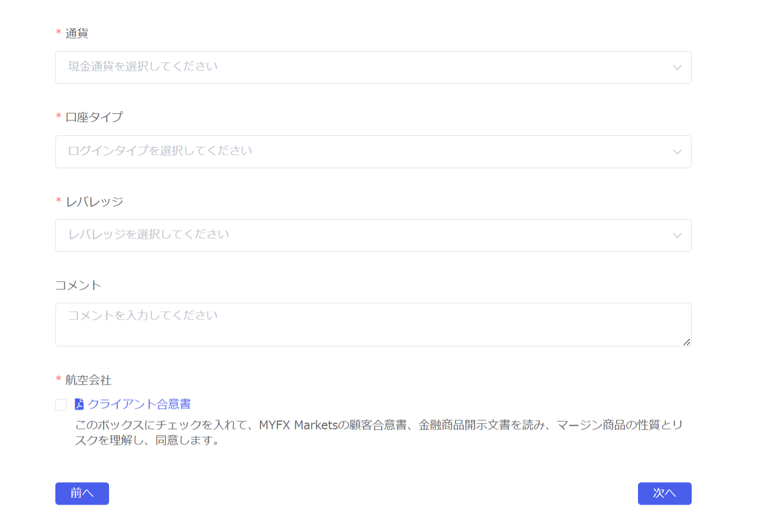Screen dimensions: 758x532
Task: Click the PDF icon beside クライアント合意書
Action: [x=79, y=404]
